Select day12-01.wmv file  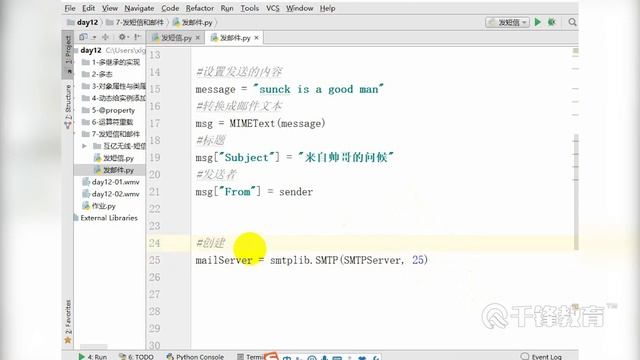click(109, 182)
